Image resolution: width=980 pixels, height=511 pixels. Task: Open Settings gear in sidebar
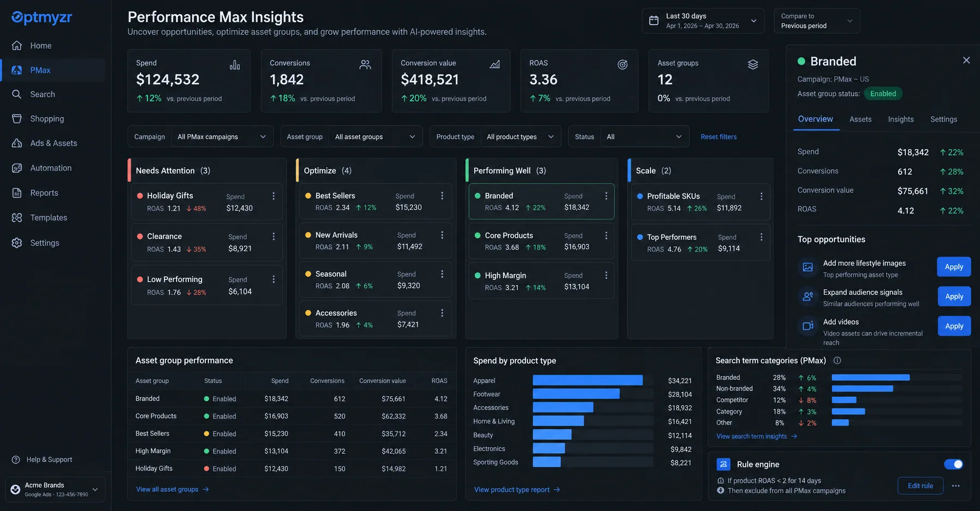[x=17, y=243]
